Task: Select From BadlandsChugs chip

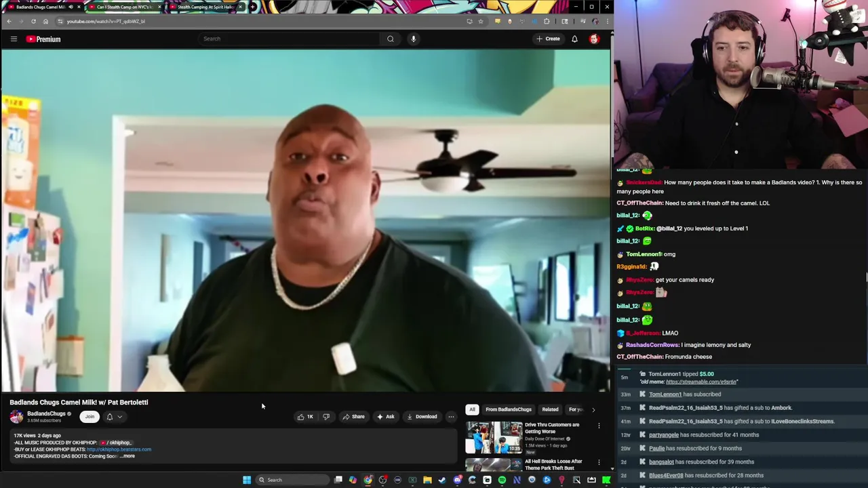Action: [x=509, y=409]
